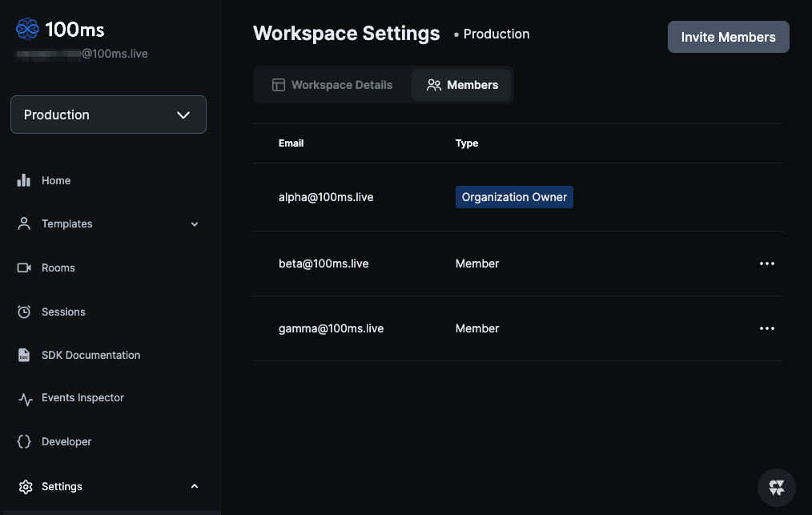This screenshot has height=515, width=812.
Task: Click the alpha@100ms.live email
Action: tap(326, 197)
